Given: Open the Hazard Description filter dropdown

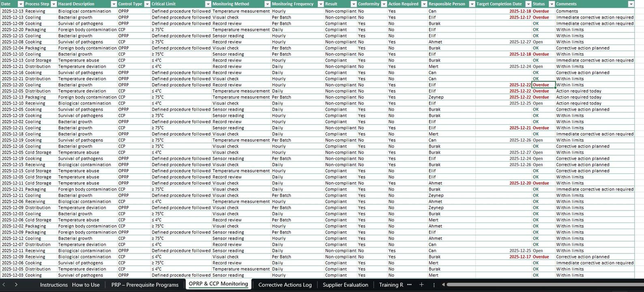Looking at the screenshot, I should click(114, 4).
